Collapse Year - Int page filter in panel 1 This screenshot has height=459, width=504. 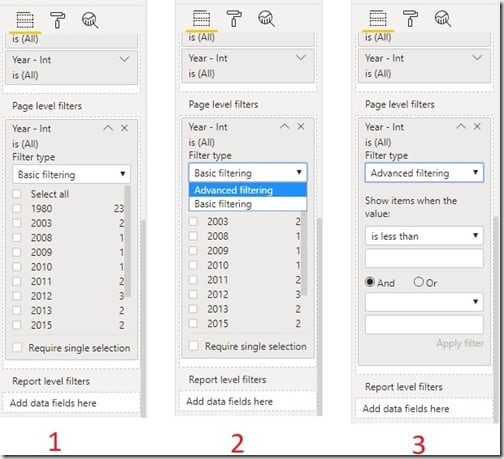(108, 128)
